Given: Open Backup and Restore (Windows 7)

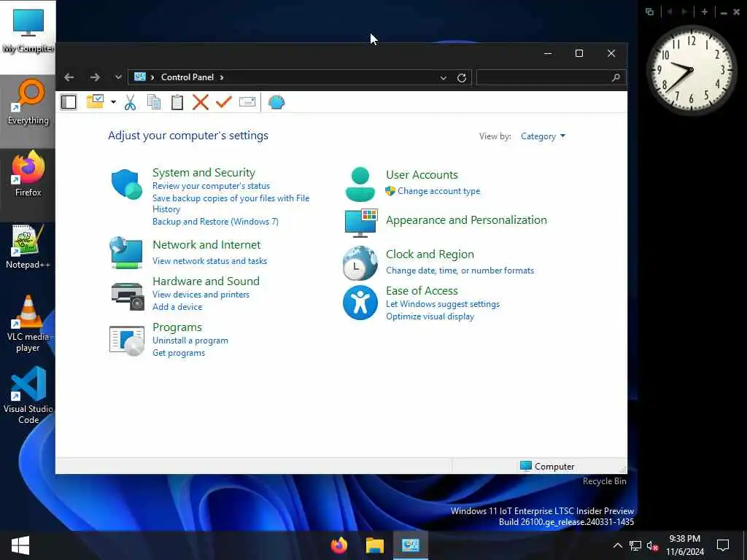Looking at the screenshot, I should click(x=215, y=222).
